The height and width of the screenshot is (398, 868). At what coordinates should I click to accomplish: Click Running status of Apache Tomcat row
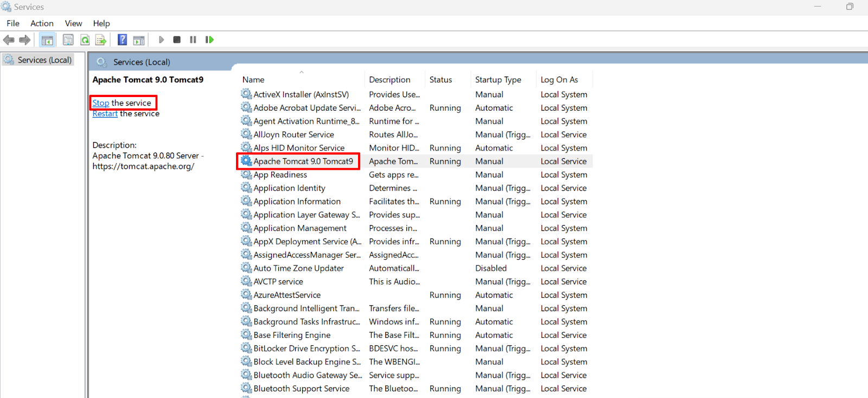click(445, 161)
